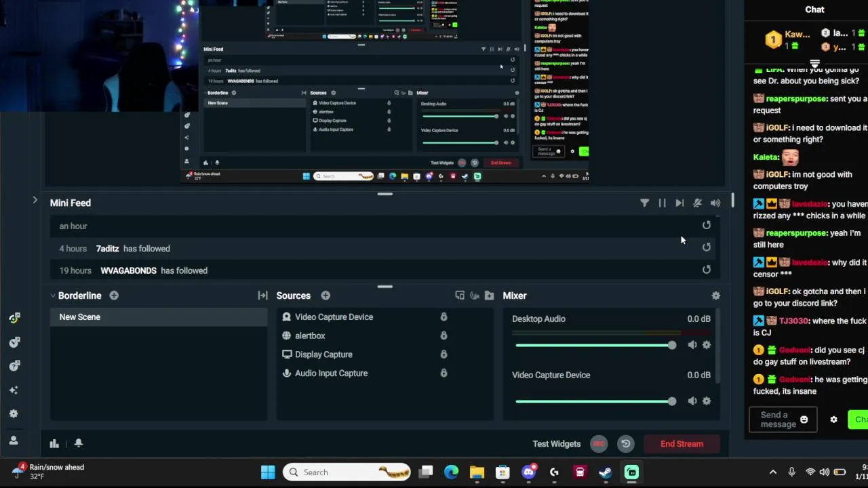Open chat settings gear
868x488 pixels.
[x=833, y=420]
